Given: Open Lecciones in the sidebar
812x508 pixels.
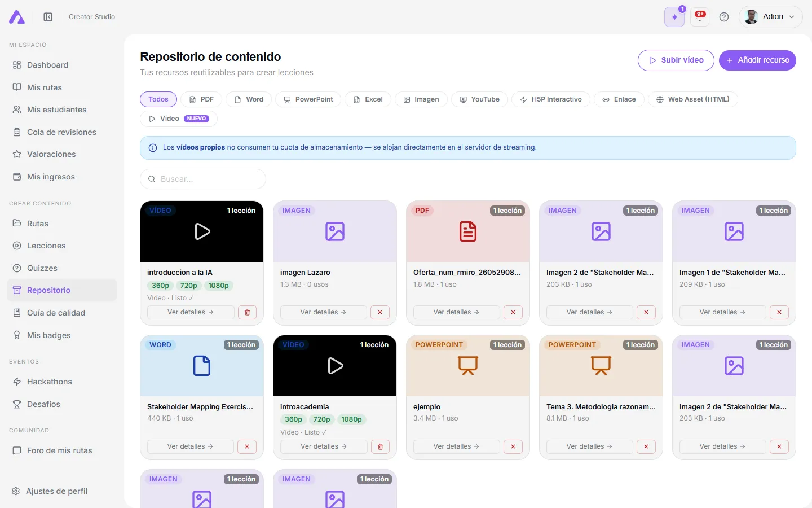Looking at the screenshot, I should click(62, 246).
